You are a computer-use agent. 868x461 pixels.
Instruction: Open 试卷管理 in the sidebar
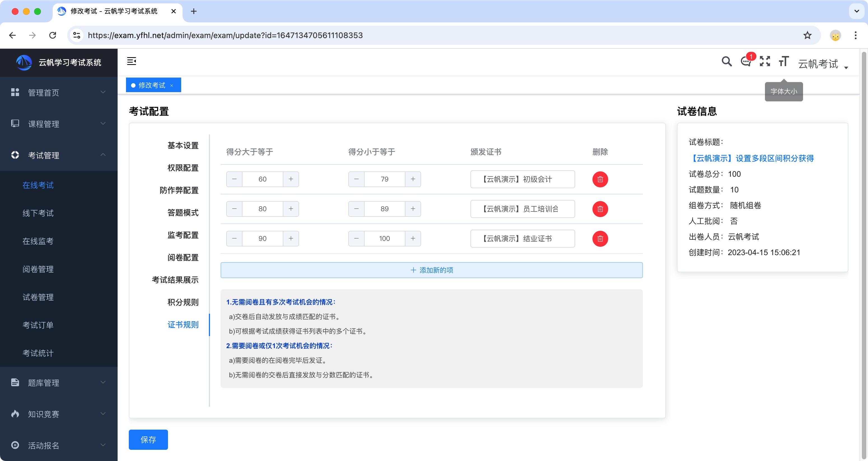click(x=38, y=297)
